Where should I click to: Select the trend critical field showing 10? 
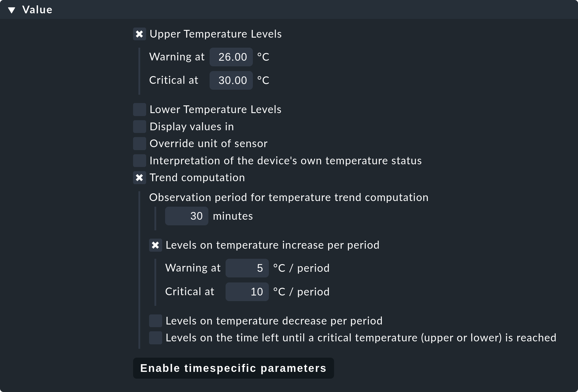coord(247,292)
